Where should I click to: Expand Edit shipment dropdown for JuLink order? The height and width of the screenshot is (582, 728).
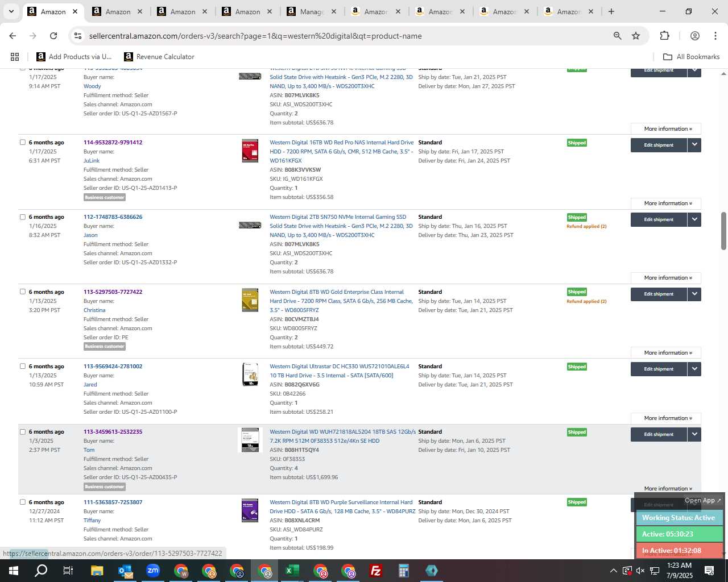694,145
